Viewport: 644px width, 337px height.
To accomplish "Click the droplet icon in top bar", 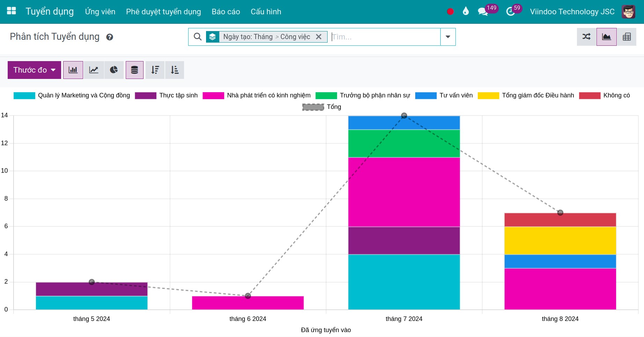I will tap(466, 12).
